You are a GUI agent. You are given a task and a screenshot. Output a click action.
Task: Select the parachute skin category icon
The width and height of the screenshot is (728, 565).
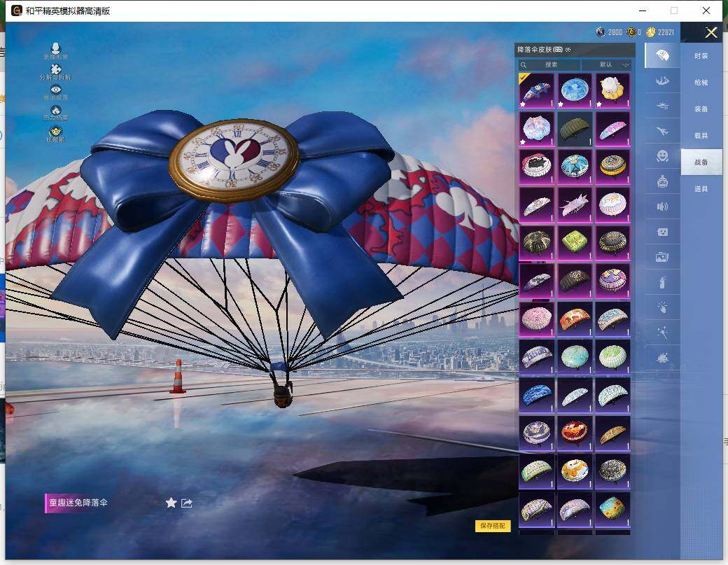click(661, 55)
